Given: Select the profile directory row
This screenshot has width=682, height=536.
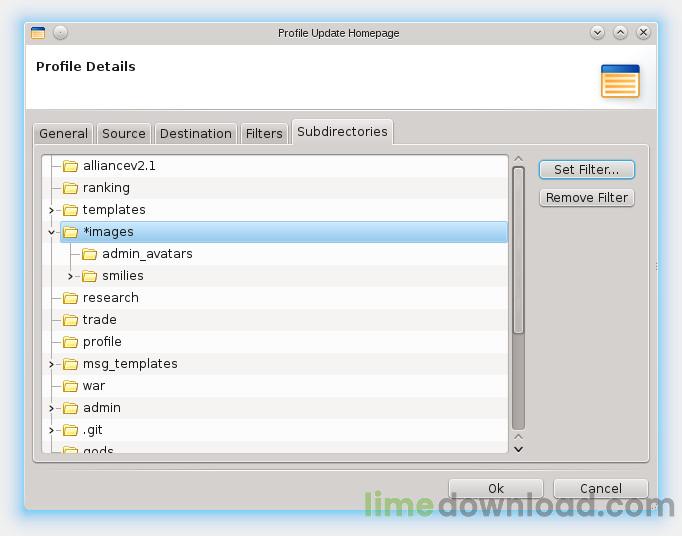Looking at the screenshot, I should coord(275,342).
